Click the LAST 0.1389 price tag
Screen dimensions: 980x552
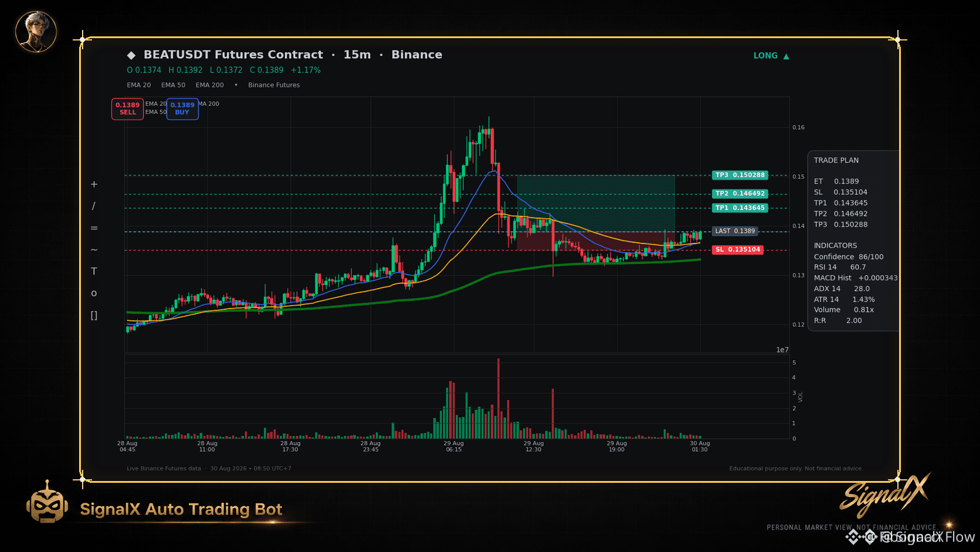tap(735, 231)
